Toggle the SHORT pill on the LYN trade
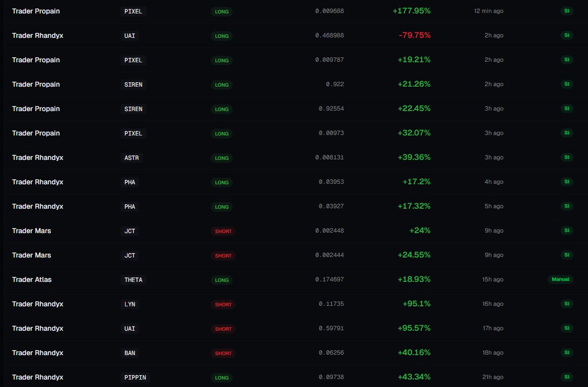 pyautogui.click(x=223, y=304)
